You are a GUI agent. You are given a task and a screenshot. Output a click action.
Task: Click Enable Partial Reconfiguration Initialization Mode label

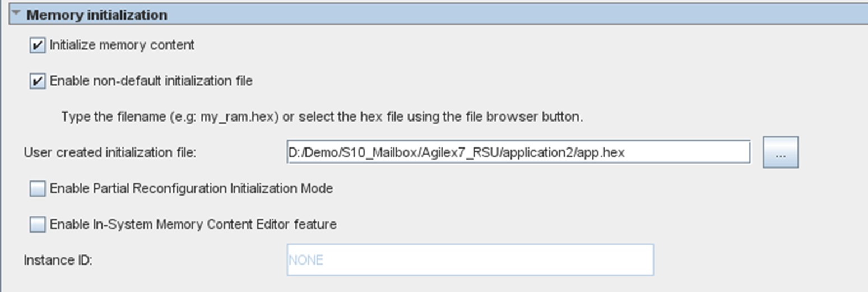[x=191, y=189]
